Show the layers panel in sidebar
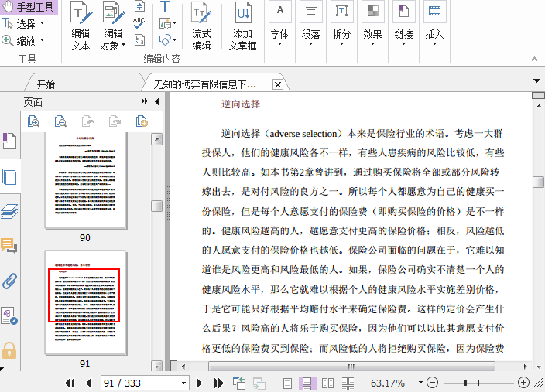 (x=9, y=211)
